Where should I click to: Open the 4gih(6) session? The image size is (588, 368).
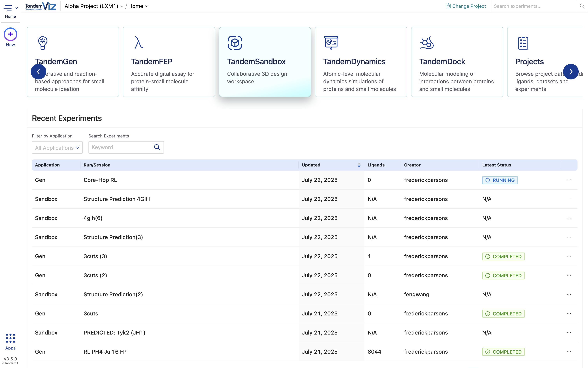point(93,218)
